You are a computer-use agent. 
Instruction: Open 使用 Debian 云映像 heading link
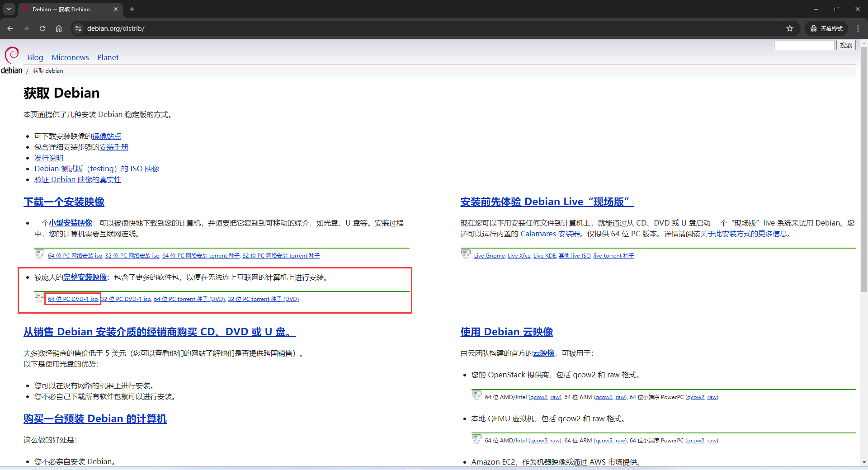507,332
